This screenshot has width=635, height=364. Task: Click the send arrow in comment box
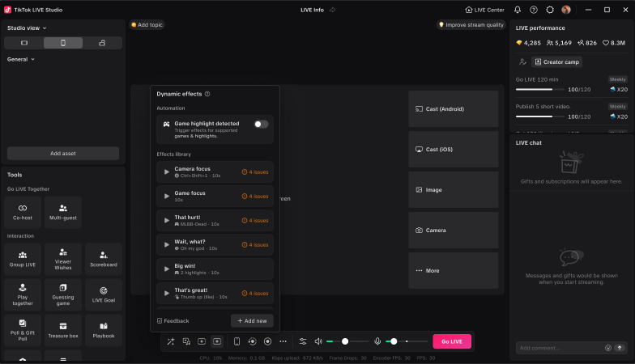(x=620, y=348)
